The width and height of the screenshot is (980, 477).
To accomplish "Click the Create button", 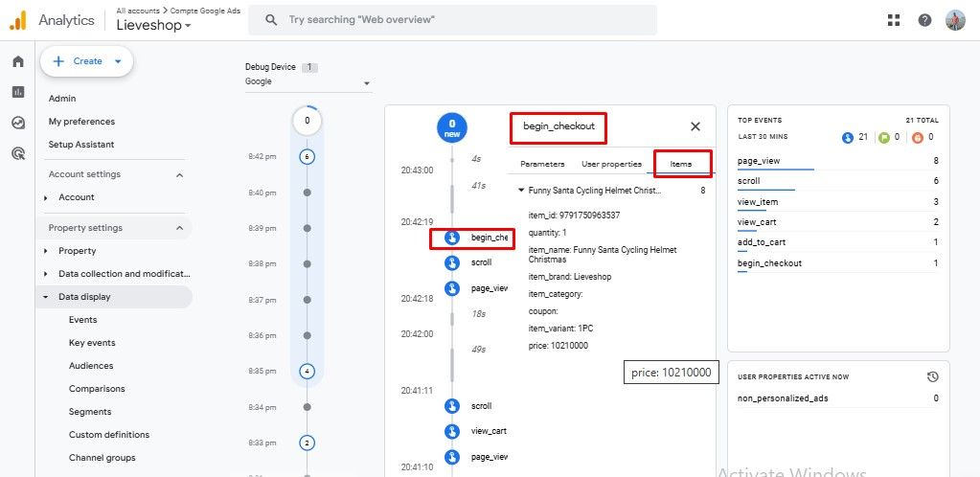I will coord(86,61).
